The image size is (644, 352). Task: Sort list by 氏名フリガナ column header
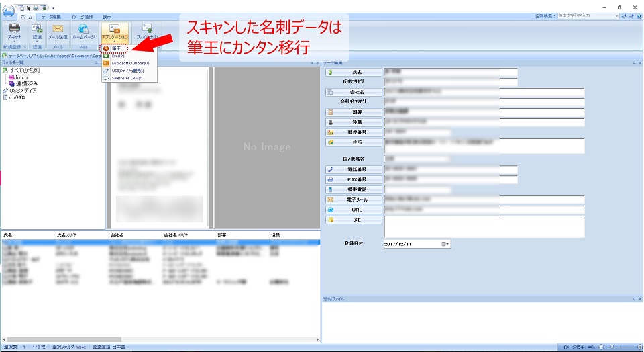[81, 235]
